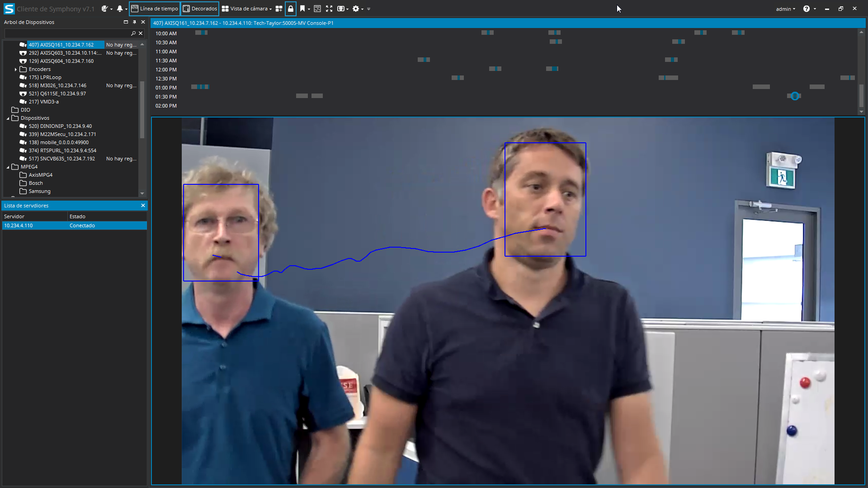Open the alarm bell icon
This screenshot has width=868, height=488.
click(x=119, y=9)
